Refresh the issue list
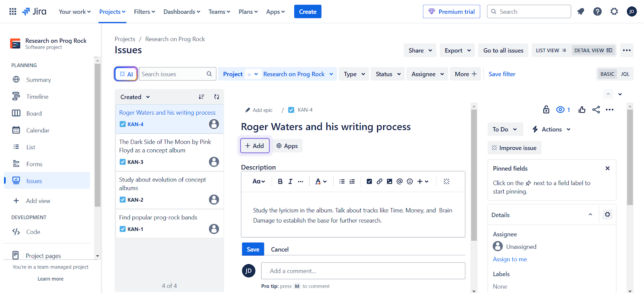The image size is (644, 293). coord(217,97)
